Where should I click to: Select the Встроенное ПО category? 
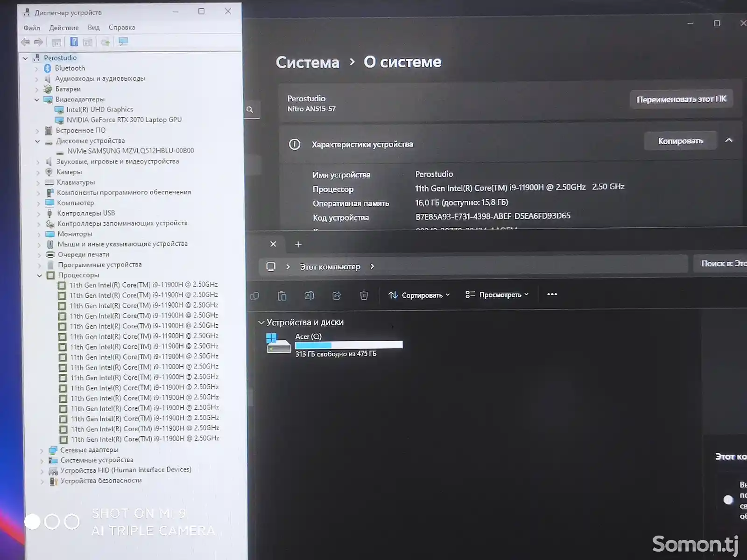pos(81,130)
